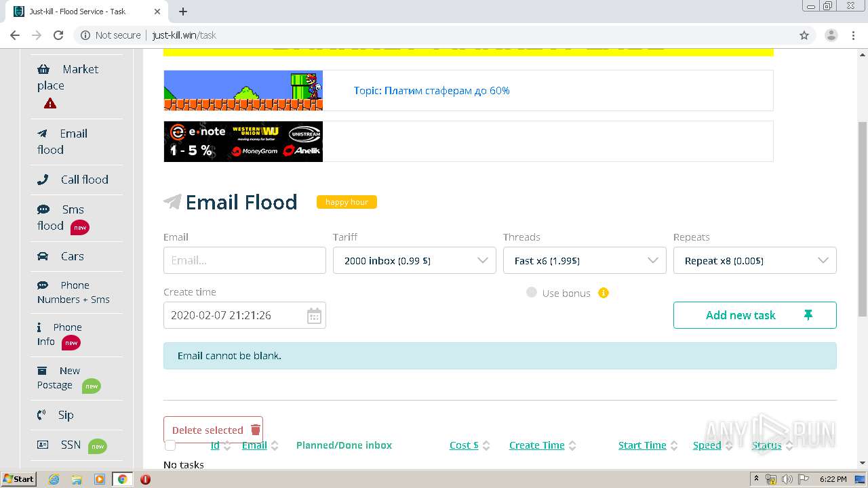Click the Sip ringing phone icon
Viewport: 868px width, 488px height.
41,415
